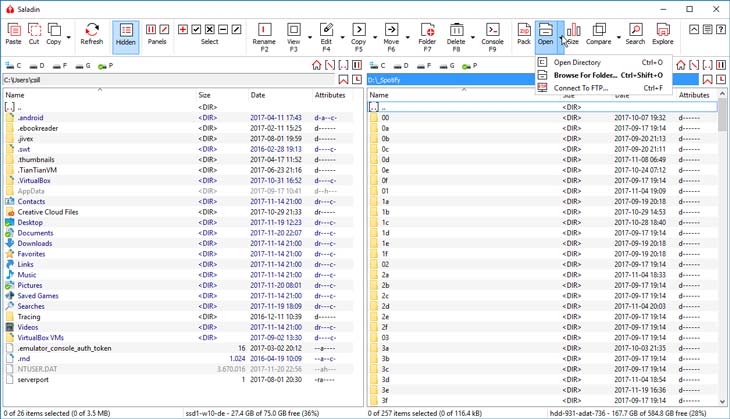Open the Console F9 tool
Viewport: 730px width, 419px height.
click(x=492, y=35)
